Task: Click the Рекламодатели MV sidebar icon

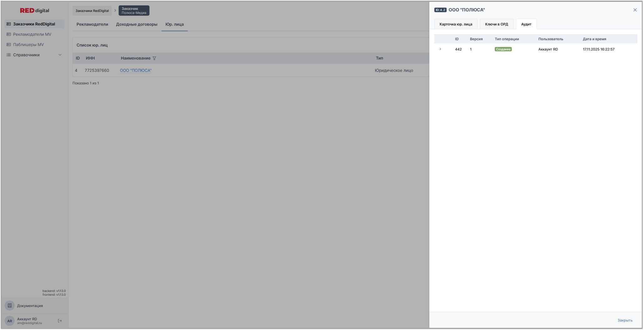Action: click(9, 34)
